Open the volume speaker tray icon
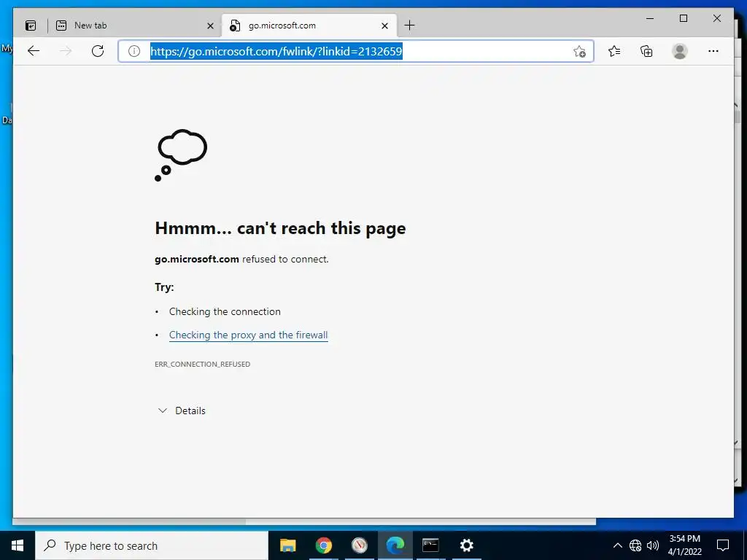 [653, 545]
